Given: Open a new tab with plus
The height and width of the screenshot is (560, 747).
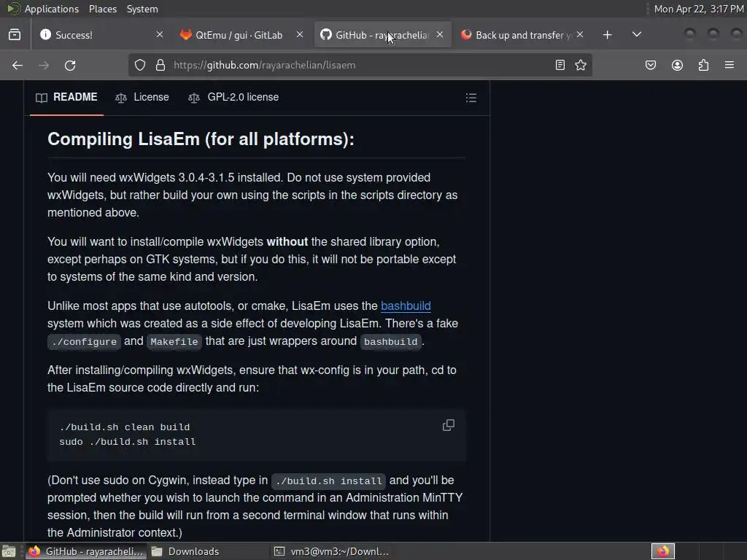Looking at the screenshot, I should [x=607, y=35].
